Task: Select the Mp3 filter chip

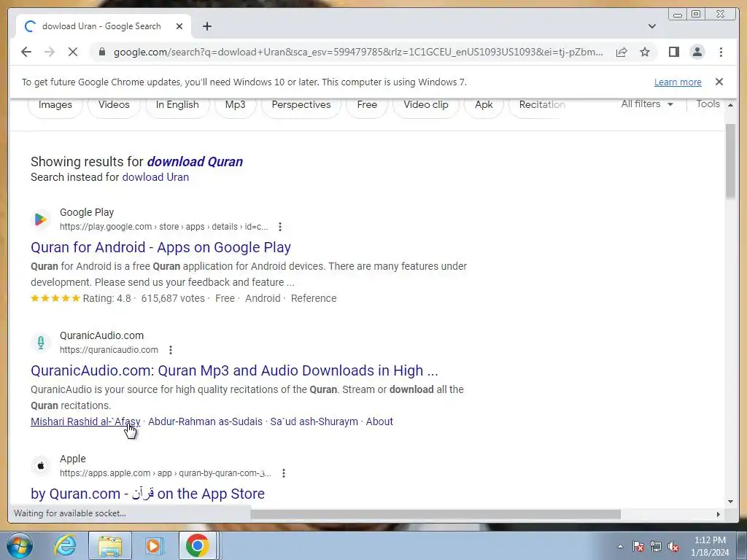Action: coord(236,105)
